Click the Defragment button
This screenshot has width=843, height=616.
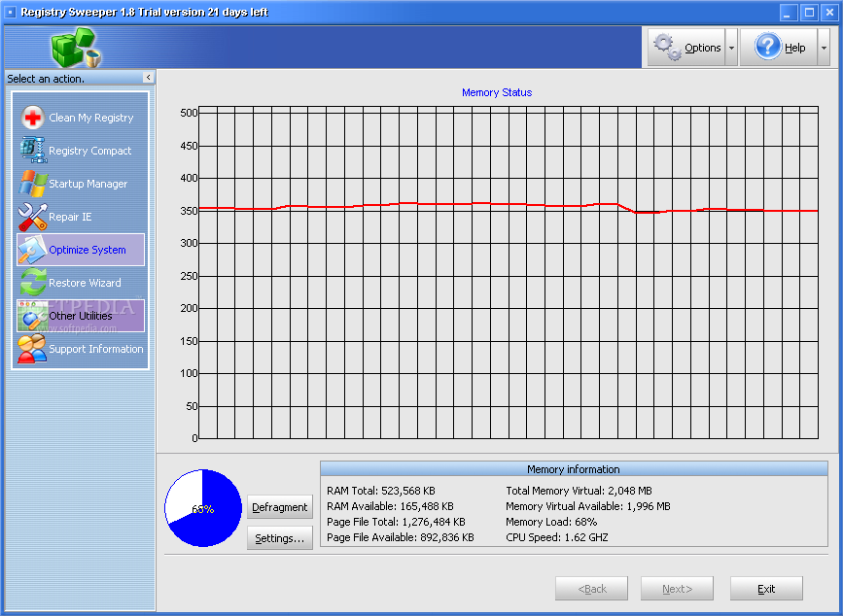pyautogui.click(x=280, y=507)
